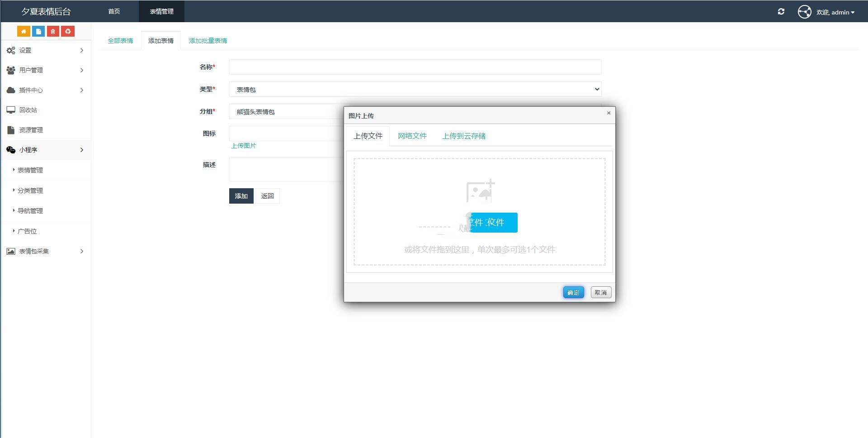The height and width of the screenshot is (438, 868).
Task: Click the add-image placeholder icon in upload area
Action: point(480,191)
